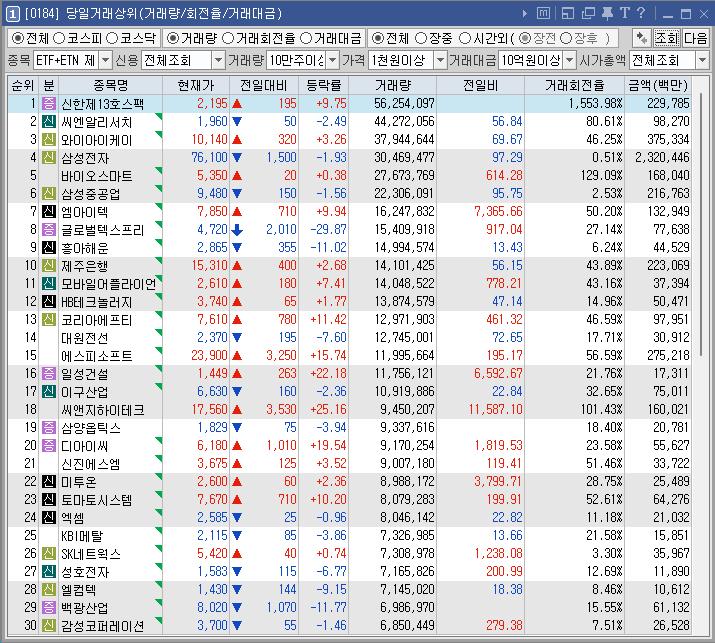The height and width of the screenshot is (643, 715).
Task: Sort by the 거래량 column header
Action: tap(393, 85)
